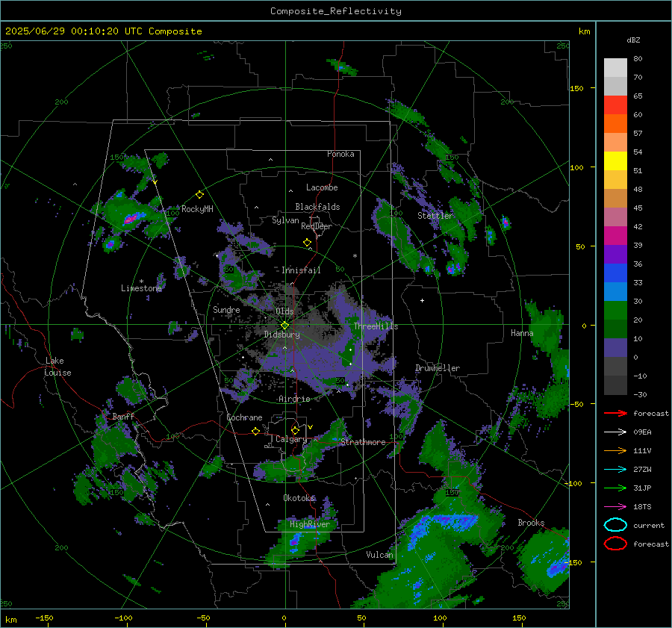Click the Sundre city label
The width and height of the screenshot is (672, 628).
click(x=226, y=309)
